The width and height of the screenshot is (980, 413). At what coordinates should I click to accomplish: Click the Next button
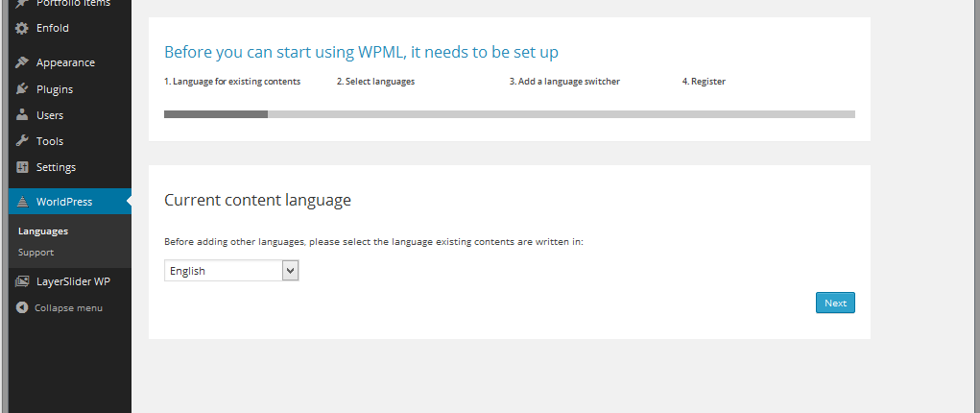tap(835, 303)
